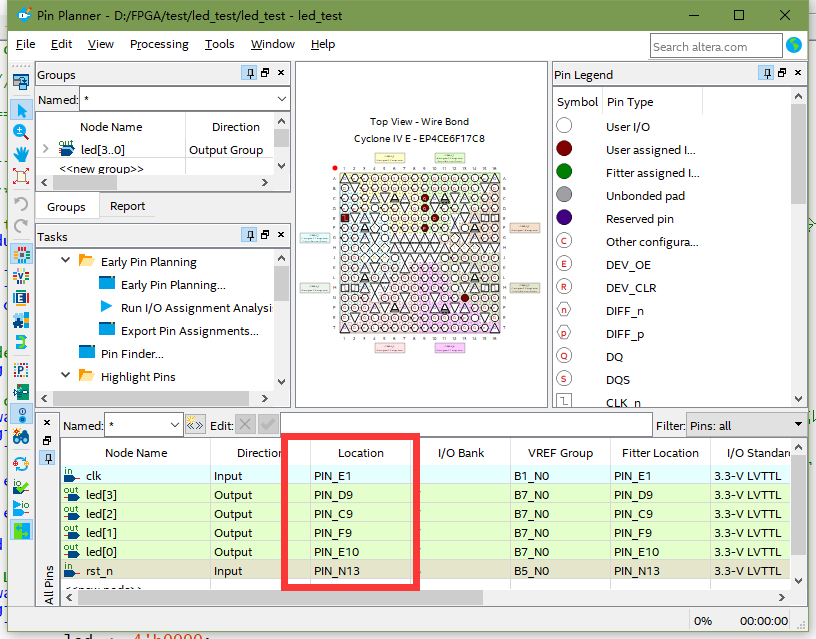The width and height of the screenshot is (816, 639).
Task: Activate the Zoom magnifier tool
Action: coord(22,132)
